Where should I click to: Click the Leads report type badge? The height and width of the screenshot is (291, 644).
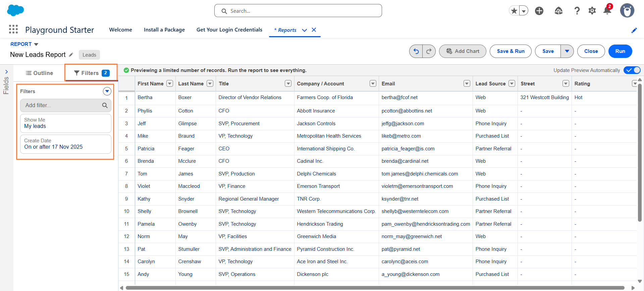pos(89,55)
